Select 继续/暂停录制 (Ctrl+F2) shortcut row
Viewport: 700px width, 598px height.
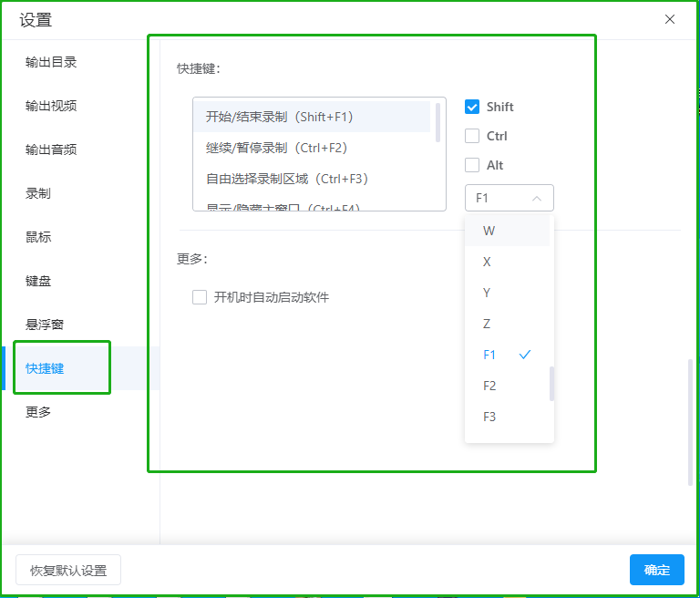312,148
